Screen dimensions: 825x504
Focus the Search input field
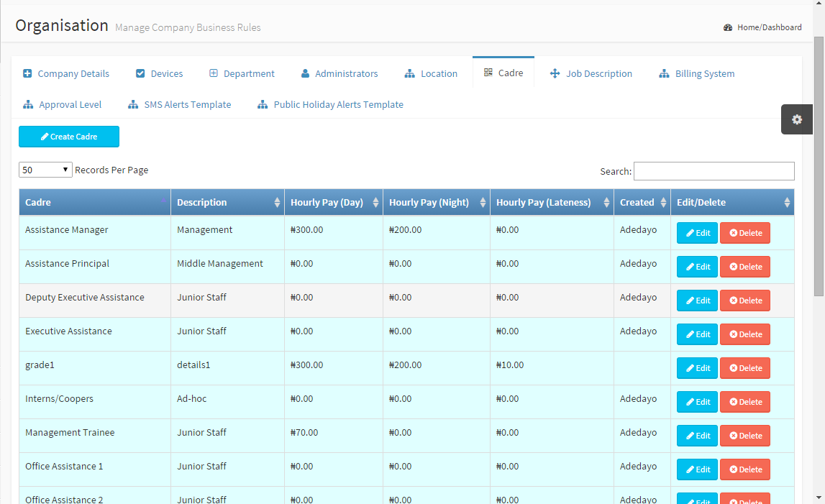point(714,171)
